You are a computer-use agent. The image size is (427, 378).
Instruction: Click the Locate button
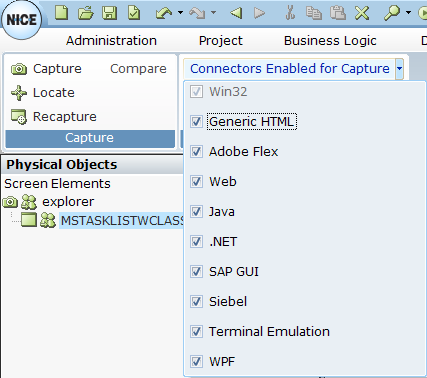[x=43, y=93]
